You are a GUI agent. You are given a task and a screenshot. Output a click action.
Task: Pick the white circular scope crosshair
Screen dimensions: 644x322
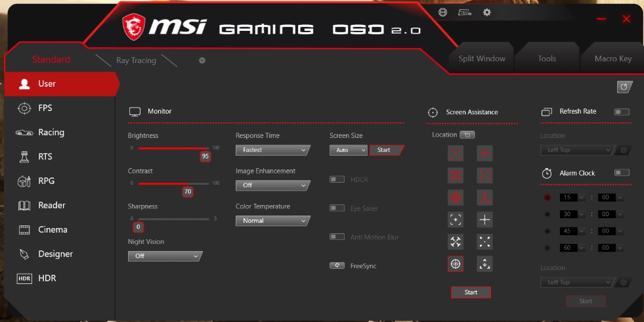(456, 264)
